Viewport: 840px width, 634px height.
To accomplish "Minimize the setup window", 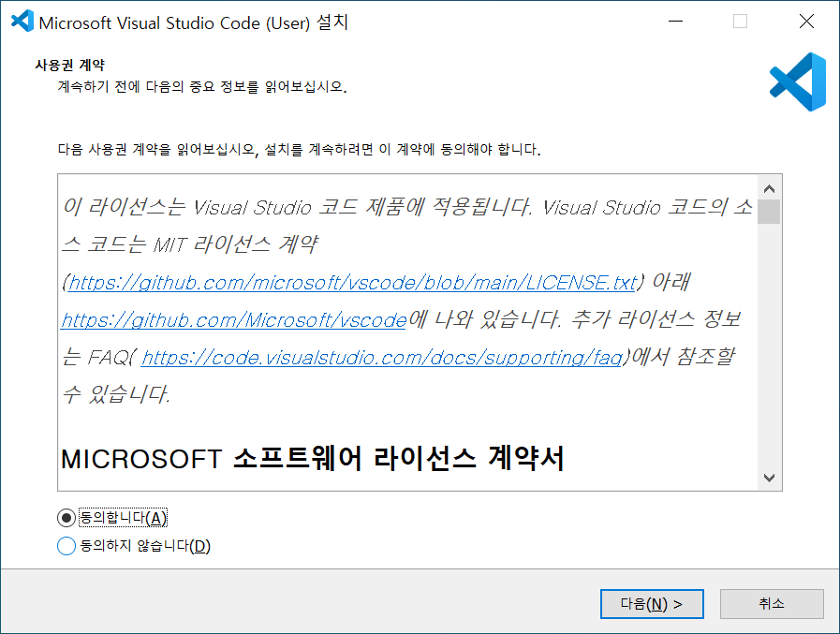I will [x=675, y=22].
